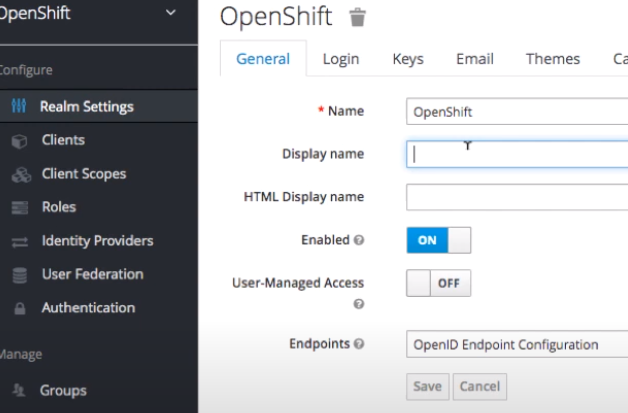Image resolution: width=628 pixels, height=413 pixels.
Task: Open the OpenID Endpoint Configuration link
Action: click(x=505, y=345)
